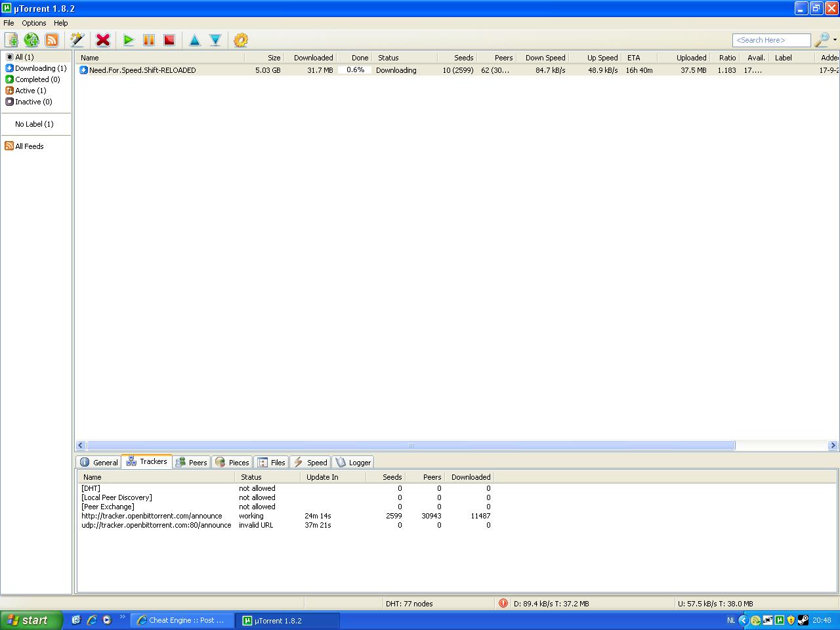The width and height of the screenshot is (840, 630).
Task: Click the torrent list horizontal scrollbar thumb
Action: coord(411,446)
